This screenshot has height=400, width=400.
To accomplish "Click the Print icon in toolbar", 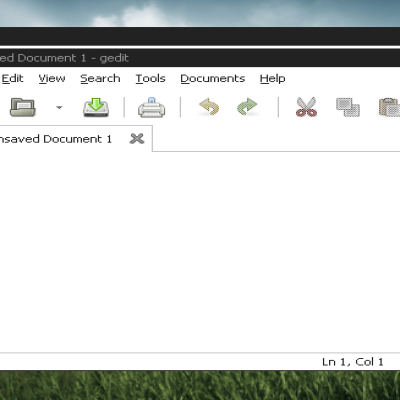I will click(x=152, y=107).
